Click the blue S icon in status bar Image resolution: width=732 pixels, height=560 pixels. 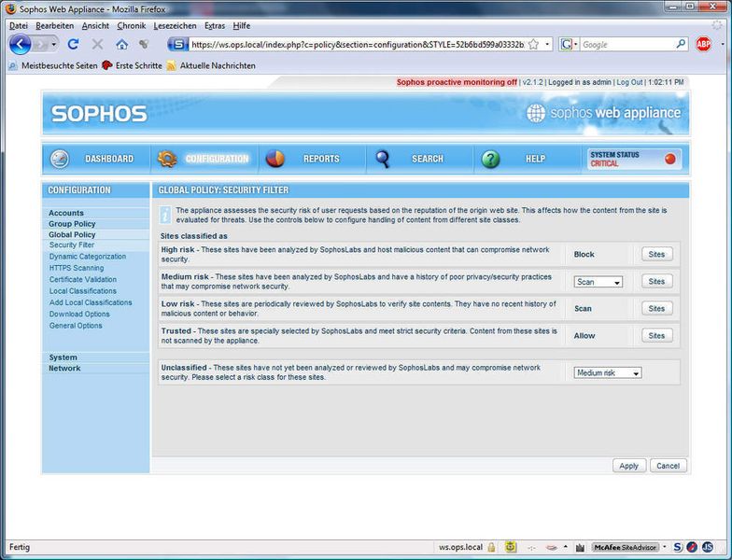tap(678, 547)
